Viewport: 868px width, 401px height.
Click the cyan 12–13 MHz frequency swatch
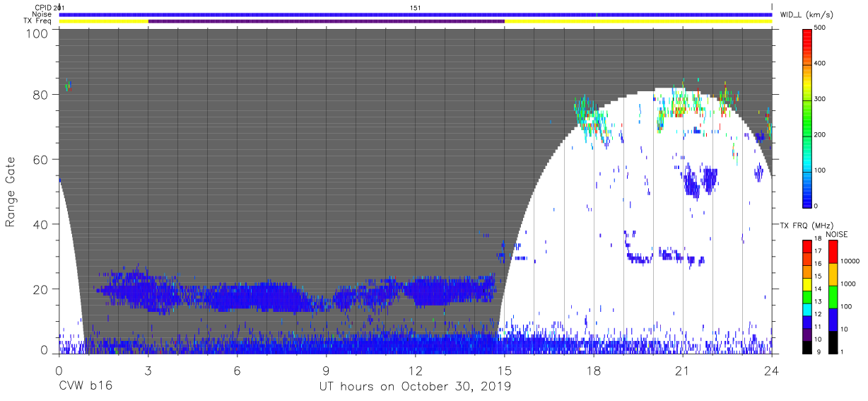(x=807, y=310)
